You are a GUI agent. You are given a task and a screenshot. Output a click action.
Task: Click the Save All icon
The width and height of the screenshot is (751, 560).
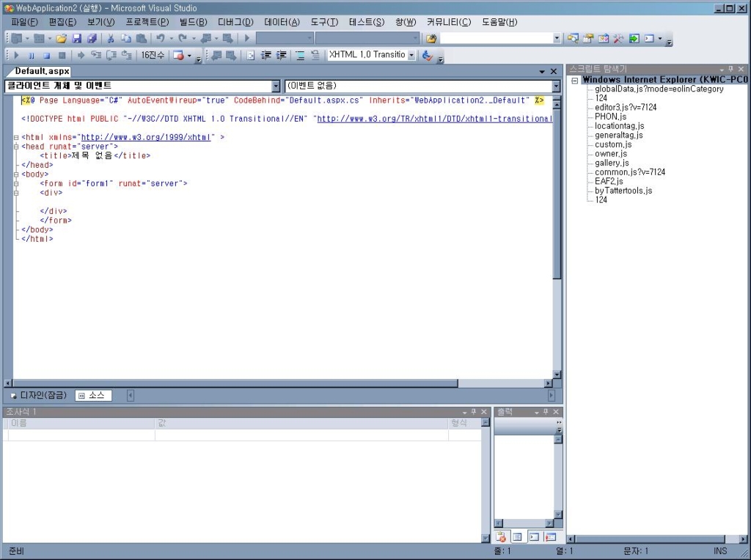(92, 38)
